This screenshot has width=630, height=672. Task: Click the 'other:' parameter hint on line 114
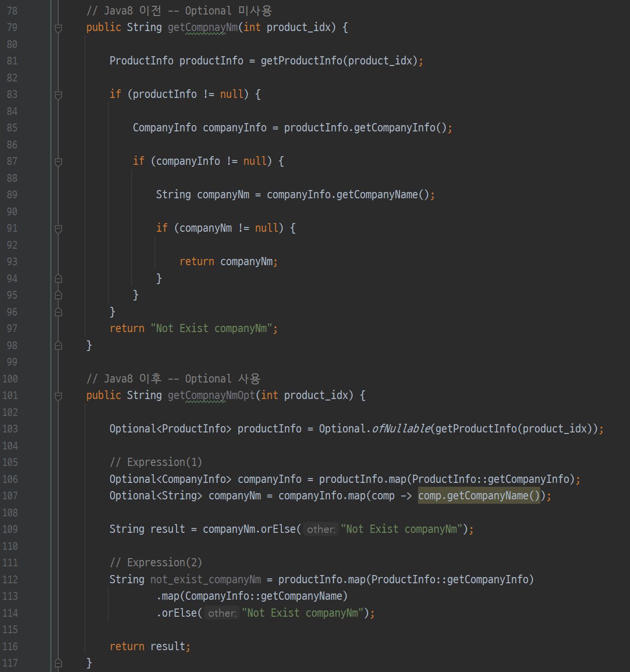[x=222, y=613]
